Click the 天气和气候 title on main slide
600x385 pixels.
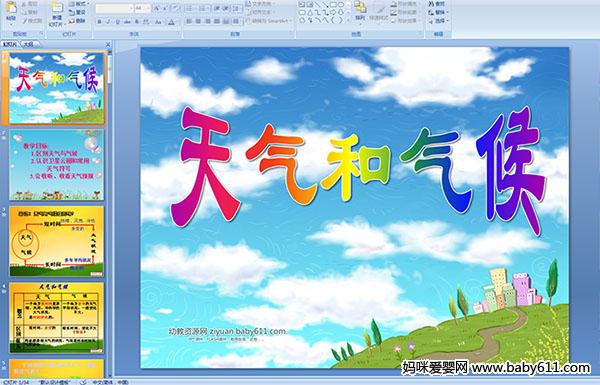[x=358, y=170]
